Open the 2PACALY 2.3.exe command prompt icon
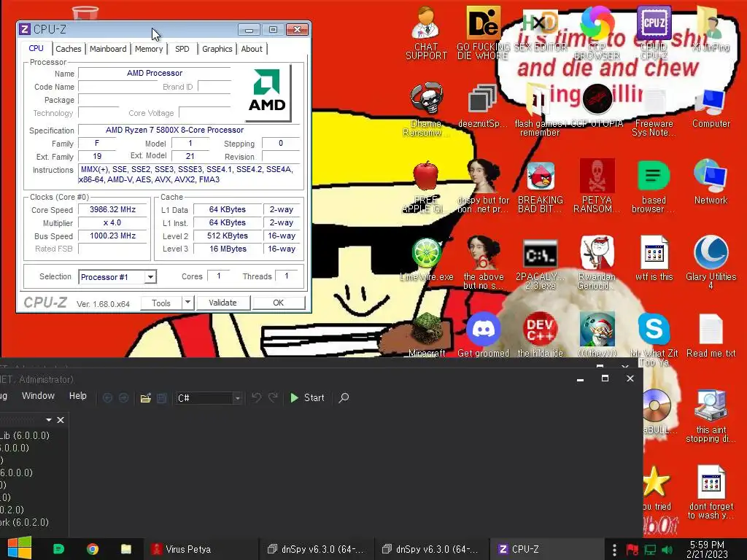747x560 pixels. [x=541, y=265]
